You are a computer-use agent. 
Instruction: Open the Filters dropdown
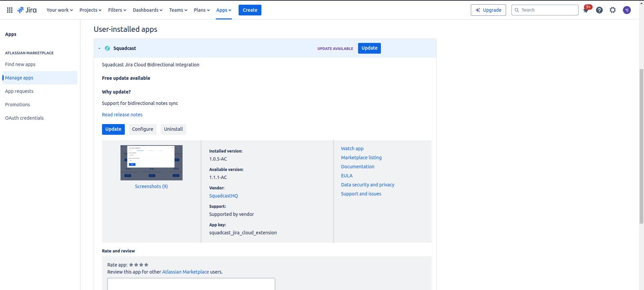click(117, 10)
